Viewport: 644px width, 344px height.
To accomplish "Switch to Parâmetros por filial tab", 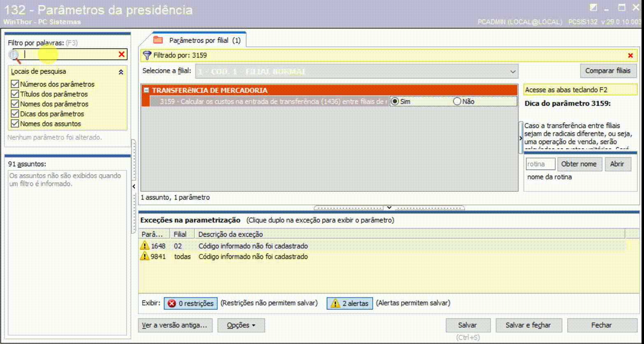I will [x=199, y=40].
